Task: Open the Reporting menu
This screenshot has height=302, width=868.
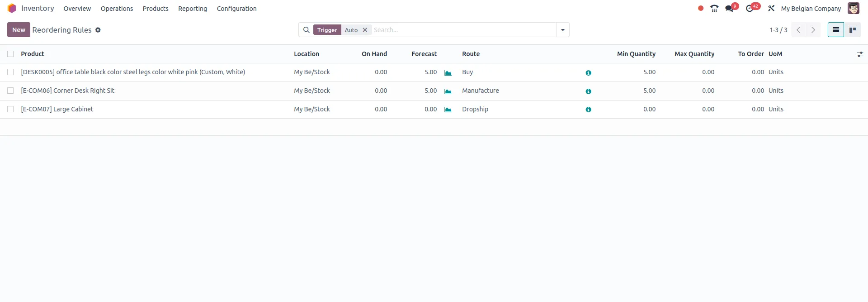Action: click(193, 8)
